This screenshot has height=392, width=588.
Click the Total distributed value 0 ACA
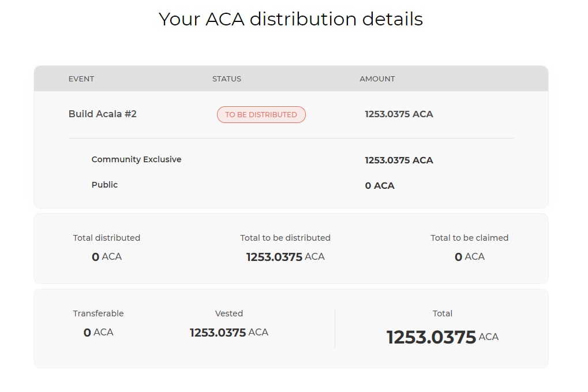[x=107, y=256]
